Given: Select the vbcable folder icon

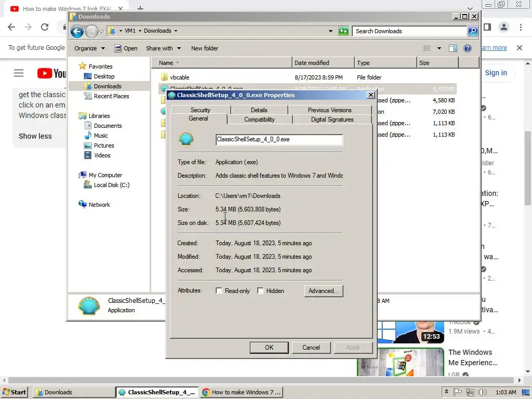Looking at the screenshot, I should click(164, 77).
